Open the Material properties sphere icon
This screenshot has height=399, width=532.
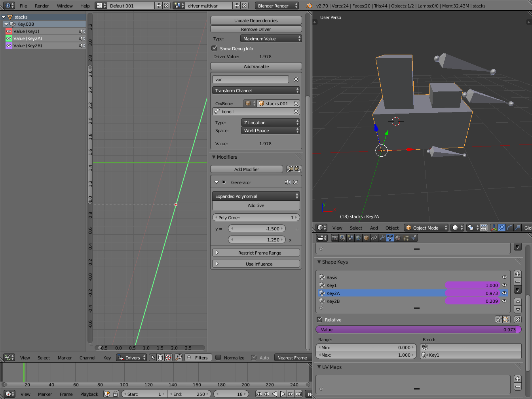[x=398, y=238]
